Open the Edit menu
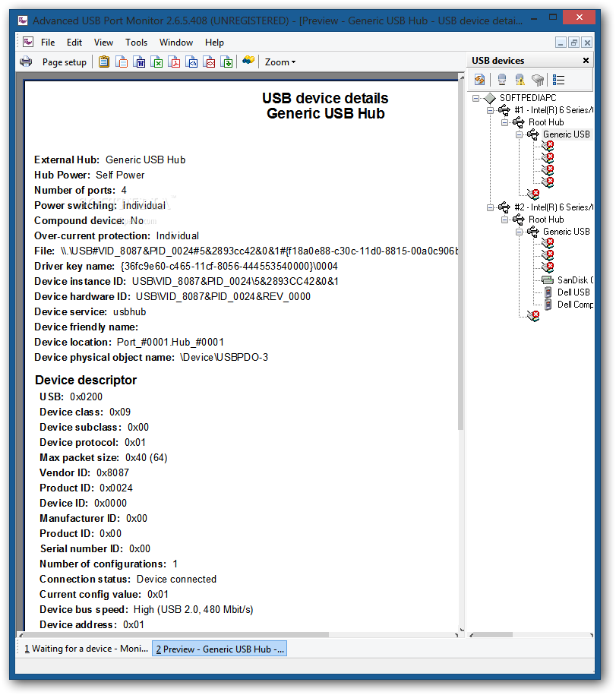This screenshot has width=616, height=695. point(74,43)
